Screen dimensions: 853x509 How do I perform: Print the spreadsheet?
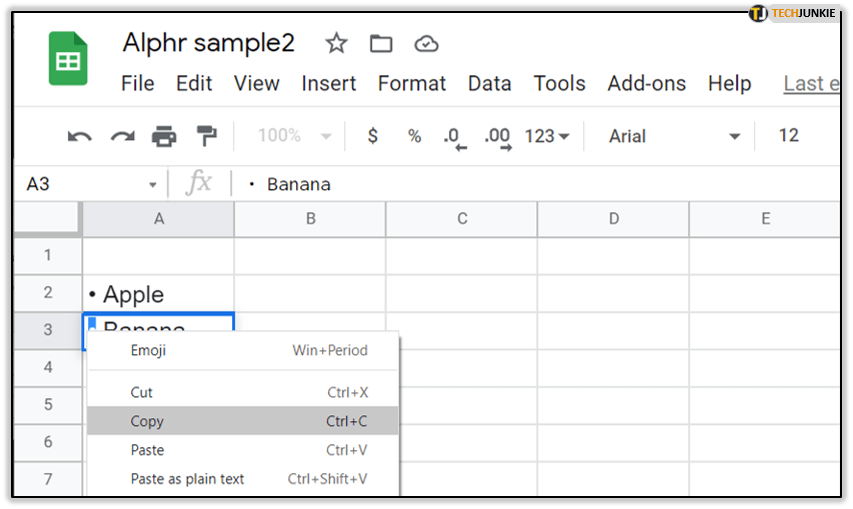tap(164, 136)
